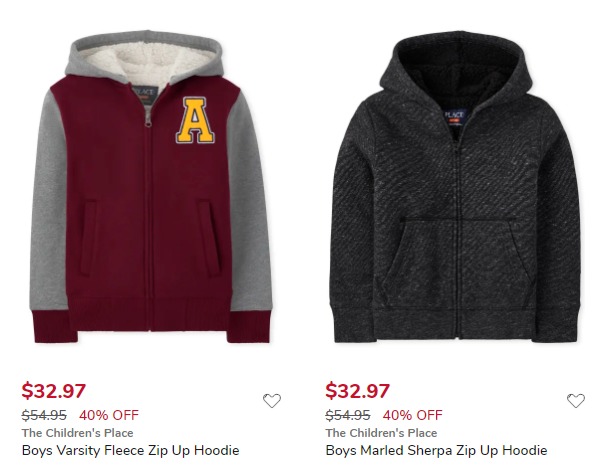Screen dimensions: 602x469
Task: Click the crossed-out $54.95 price for varsity hoodie
Action: (x=44, y=415)
